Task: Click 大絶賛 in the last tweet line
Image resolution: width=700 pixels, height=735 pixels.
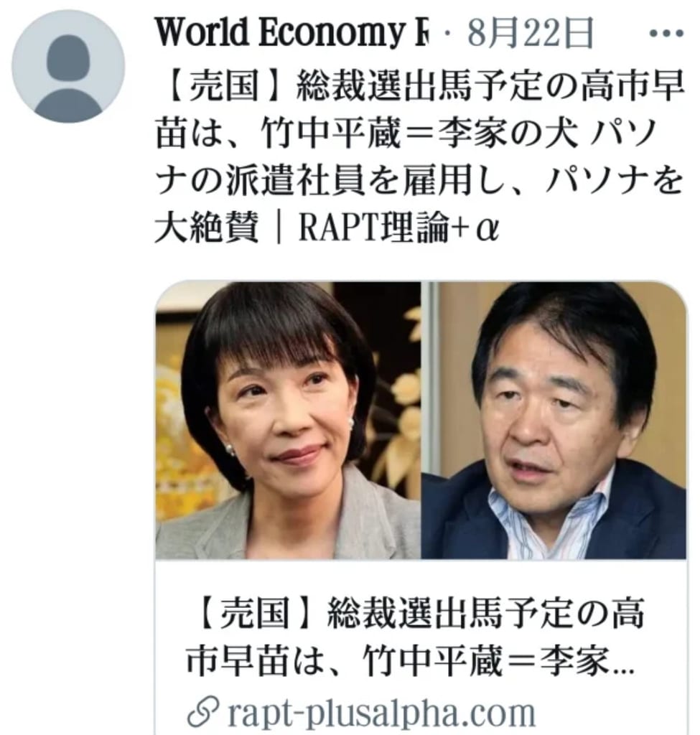Action: [207, 228]
